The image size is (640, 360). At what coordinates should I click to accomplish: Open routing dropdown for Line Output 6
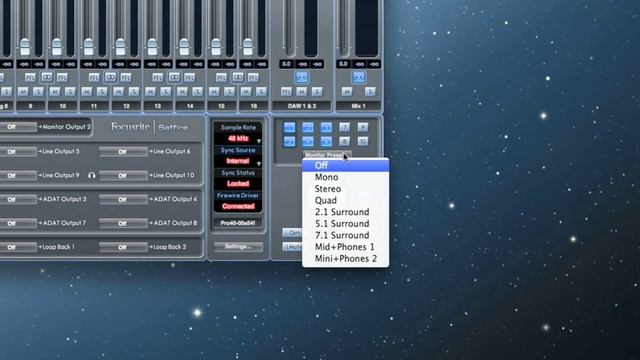click(x=123, y=151)
